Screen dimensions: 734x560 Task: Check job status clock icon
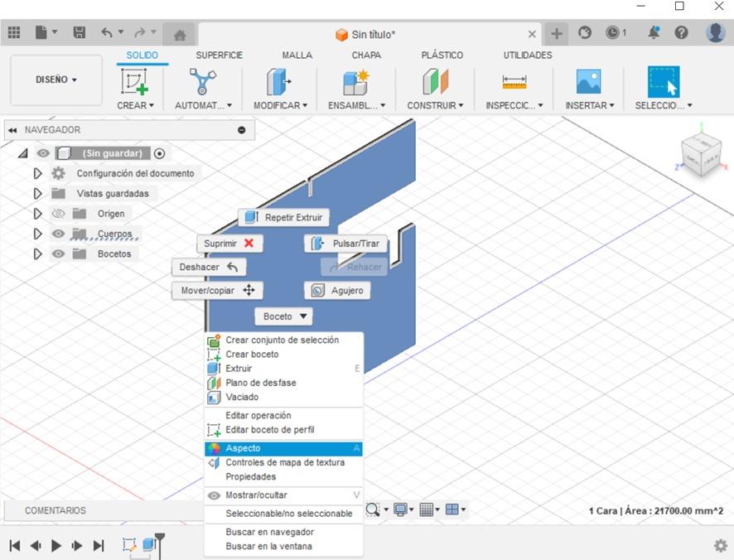tap(612, 32)
